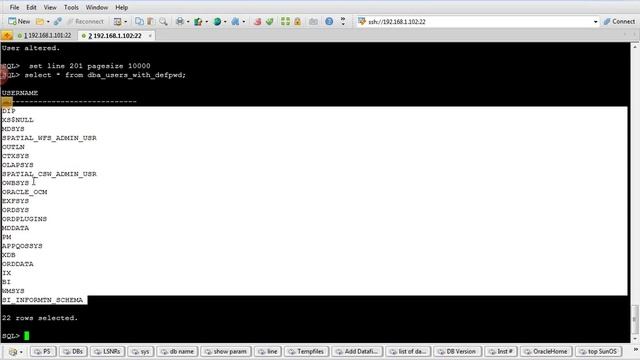Click the DBs quick command button
Image resolution: width=640 pixels, height=360 pixels.
[x=73, y=351]
